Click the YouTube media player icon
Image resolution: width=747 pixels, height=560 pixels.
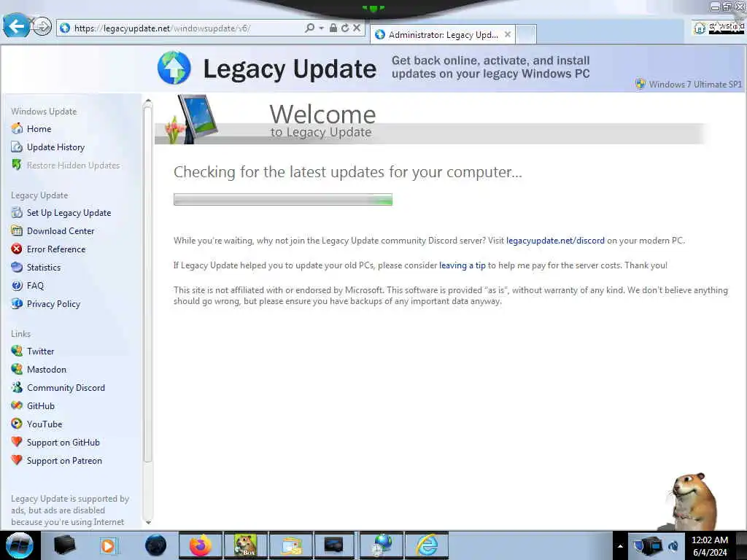(x=17, y=424)
